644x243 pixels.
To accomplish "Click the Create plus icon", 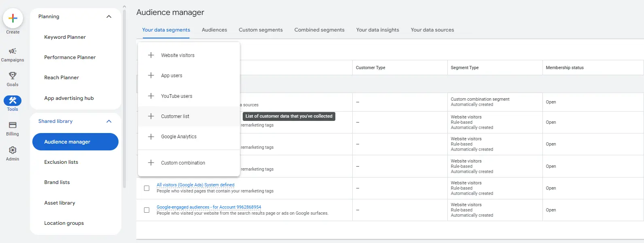I will [13, 18].
